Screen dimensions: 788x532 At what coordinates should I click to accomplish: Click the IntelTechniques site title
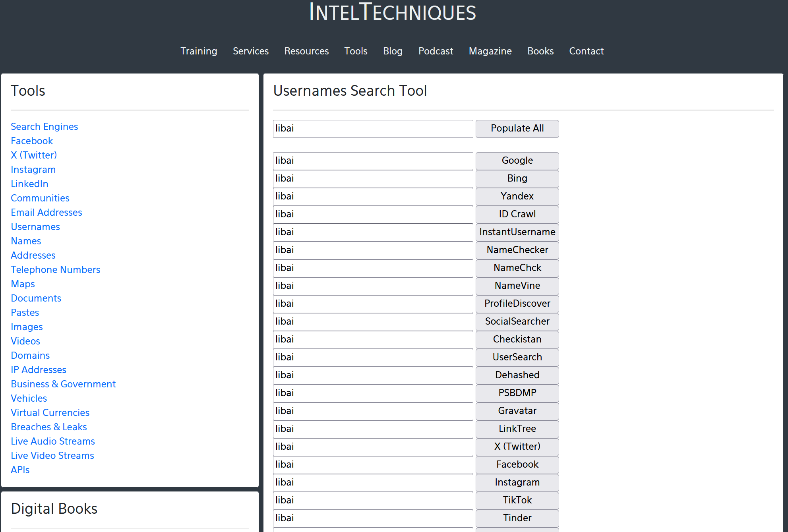(x=393, y=12)
